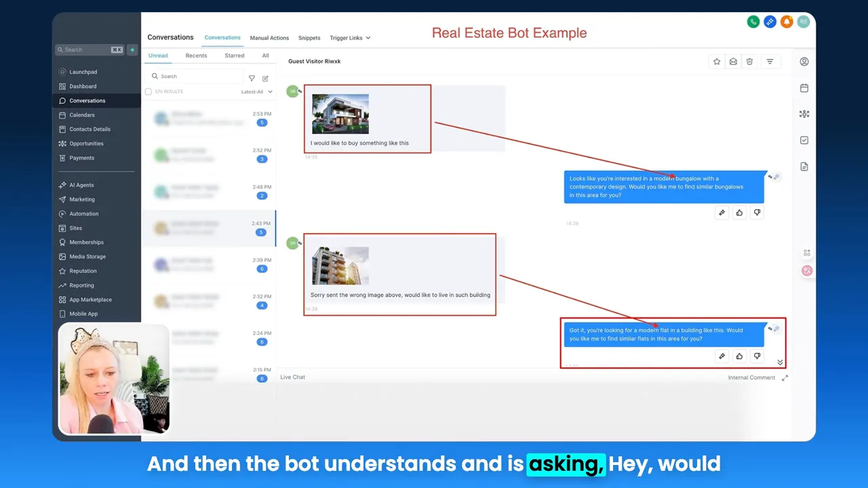This screenshot has height=488, width=868.
Task: Give thumbs down on the flat reply
Action: (x=757, y=356)
